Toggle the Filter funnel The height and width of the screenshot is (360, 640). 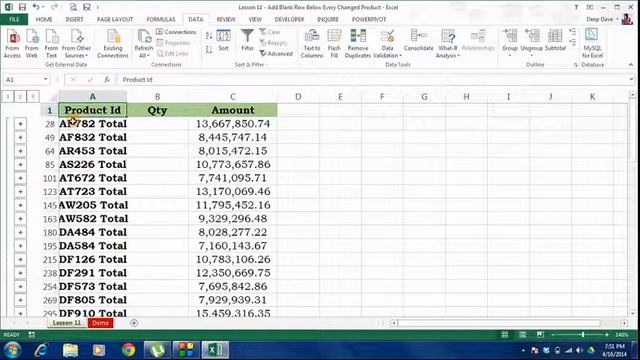tap(247, 40)
